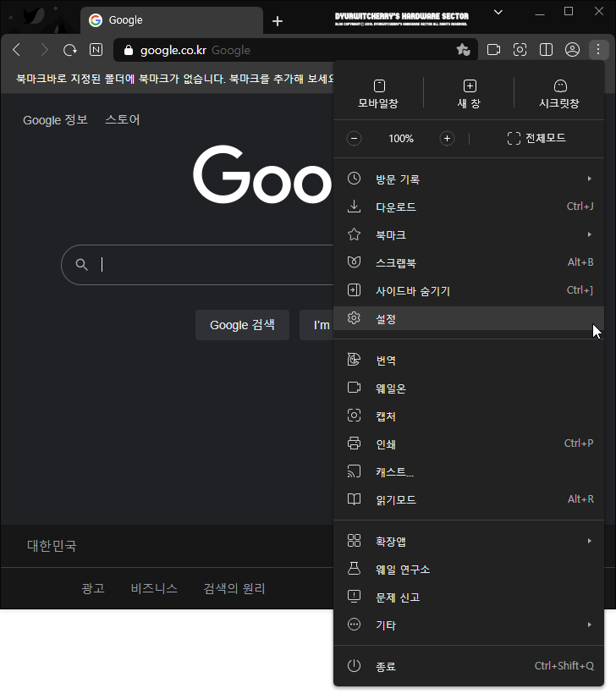The width and height of the screenshot is (616, 694).
Task: Select 인쇄 print menu item
Action: pyautogui.click(x=469, y=443)
